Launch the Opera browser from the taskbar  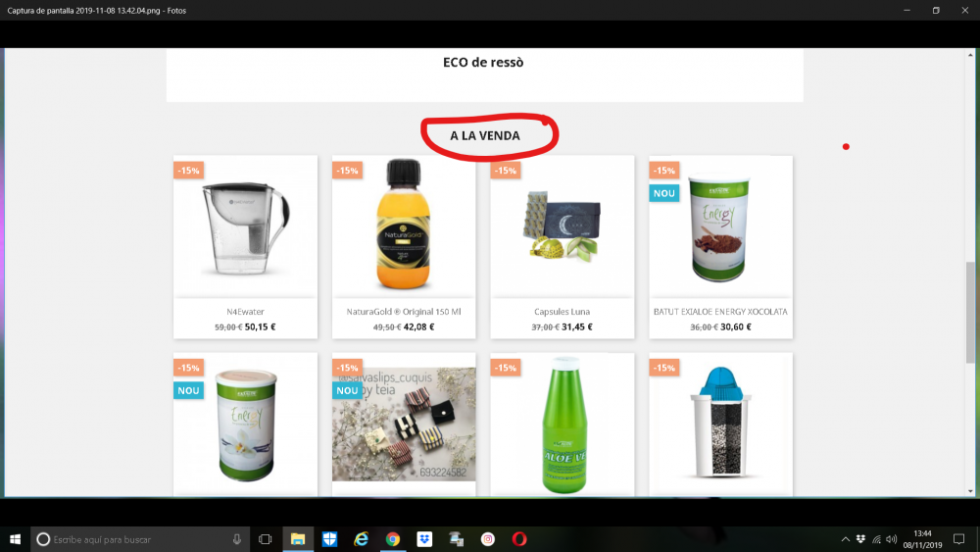pos(519,539)
